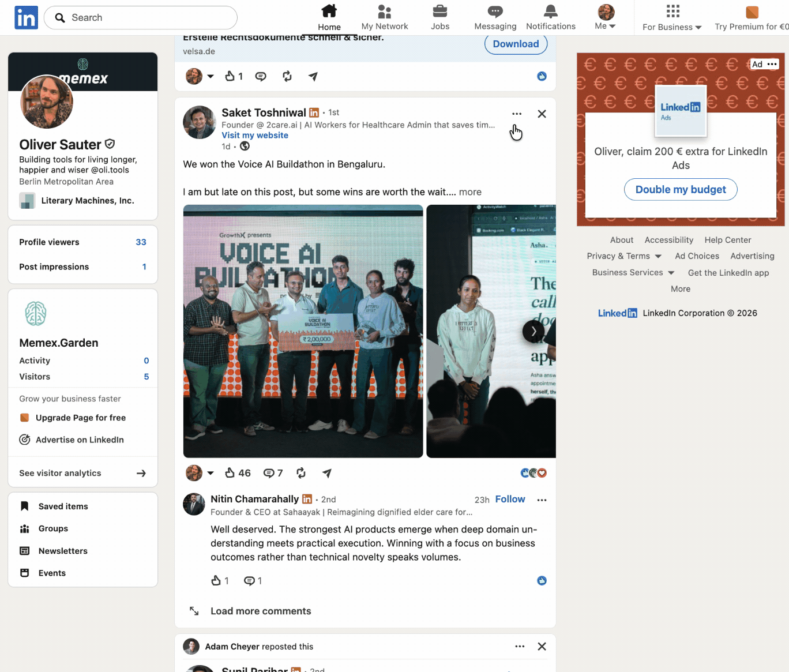View reactions on Saket Toshniwal's post
The image size is (789, 672).
coord(533,473)
